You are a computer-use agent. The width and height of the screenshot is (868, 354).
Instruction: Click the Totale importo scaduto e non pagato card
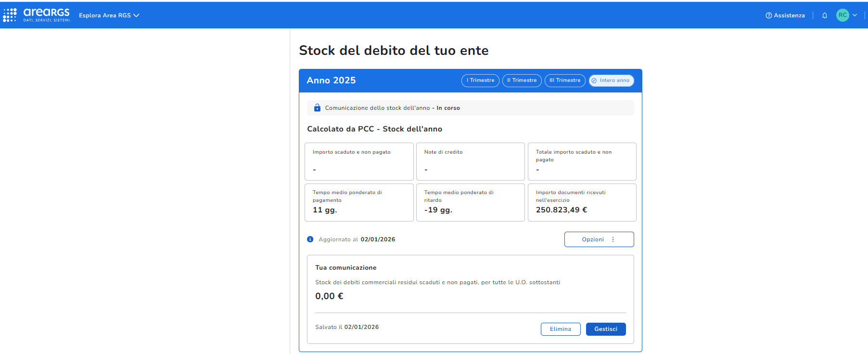click(x=582, y=161)
